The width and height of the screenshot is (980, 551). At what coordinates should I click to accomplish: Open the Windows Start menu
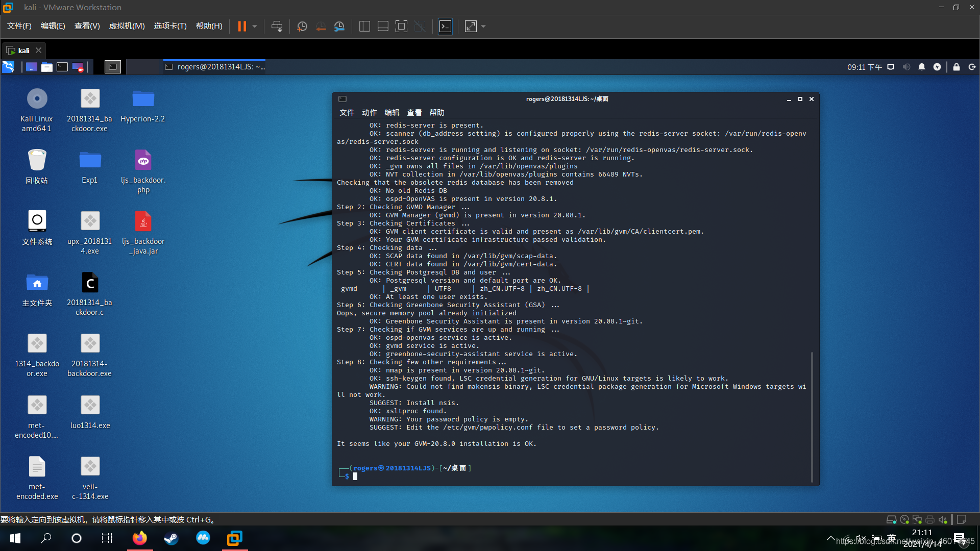(x=15, y=538)
